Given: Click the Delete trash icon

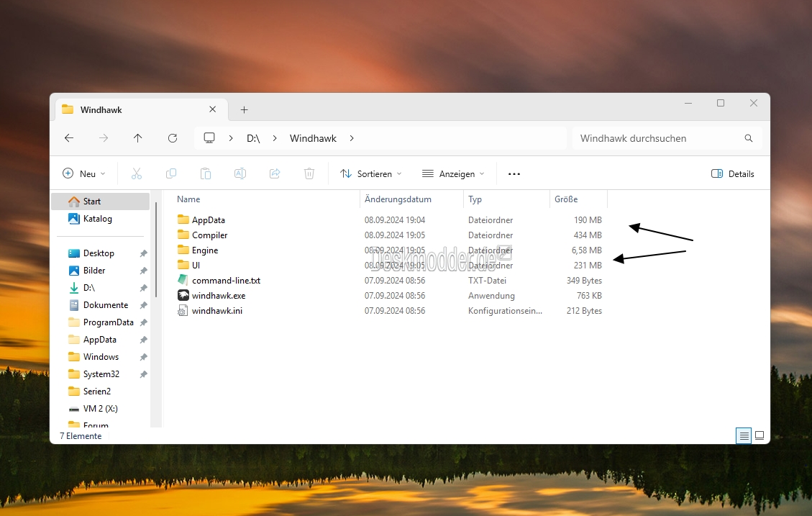Looking at the screenshot, I should 309,174.
